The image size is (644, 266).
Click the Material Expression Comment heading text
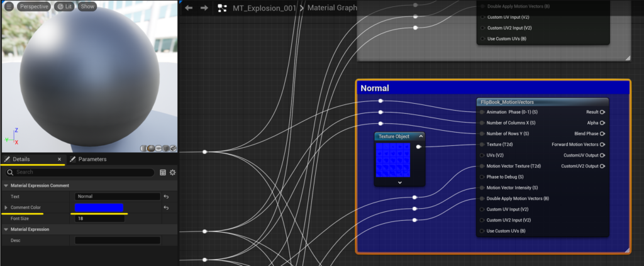(x=40, y=186)
